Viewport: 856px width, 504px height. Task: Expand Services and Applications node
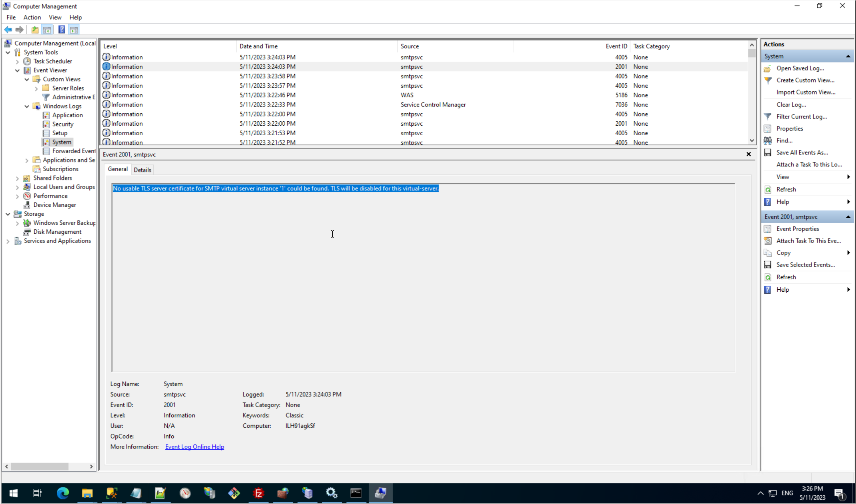click(x=8, y=241)
